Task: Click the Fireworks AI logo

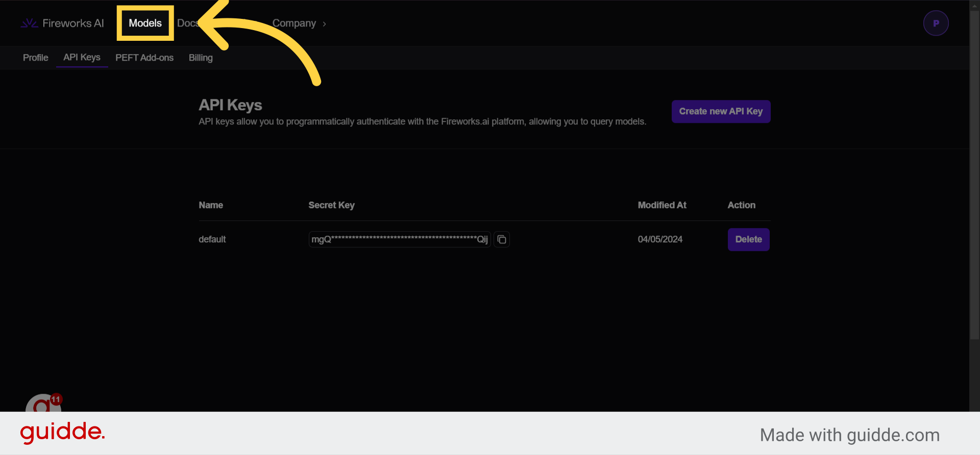Action: [x=62, y=23]
